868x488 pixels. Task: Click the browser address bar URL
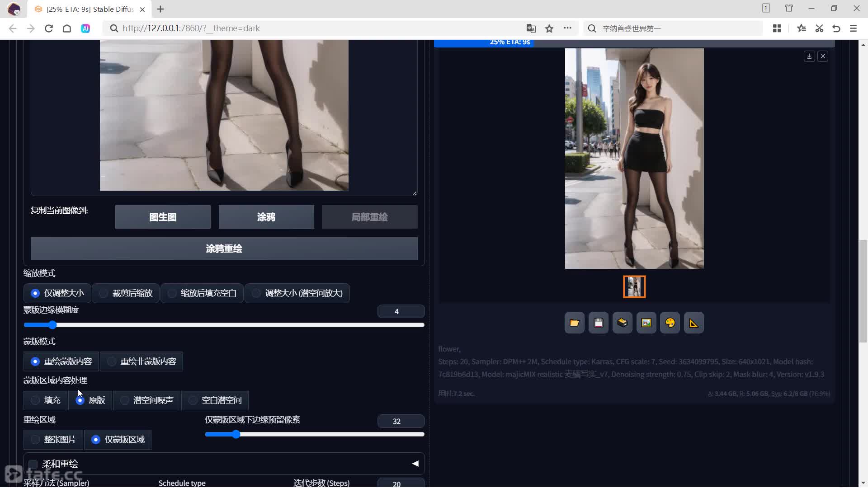191,28
